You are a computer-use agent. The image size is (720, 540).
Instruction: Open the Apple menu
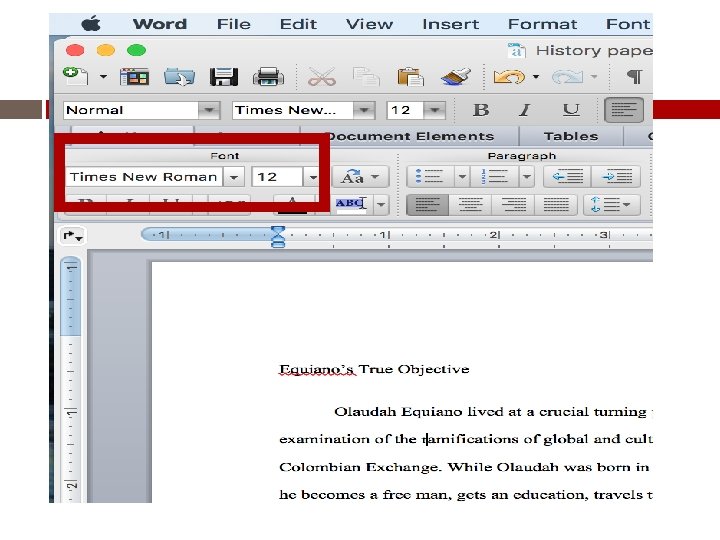pos(91,23)
